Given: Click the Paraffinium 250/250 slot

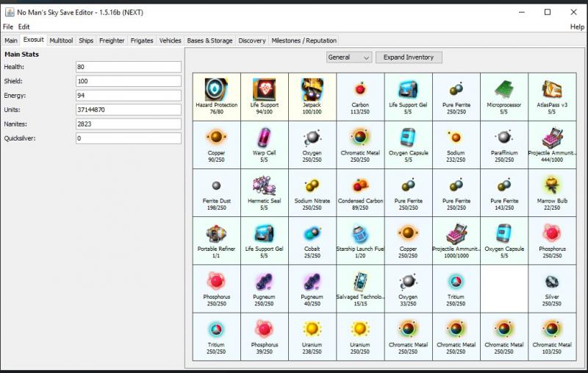Looking at the screenshot, I should pos(504,145).
